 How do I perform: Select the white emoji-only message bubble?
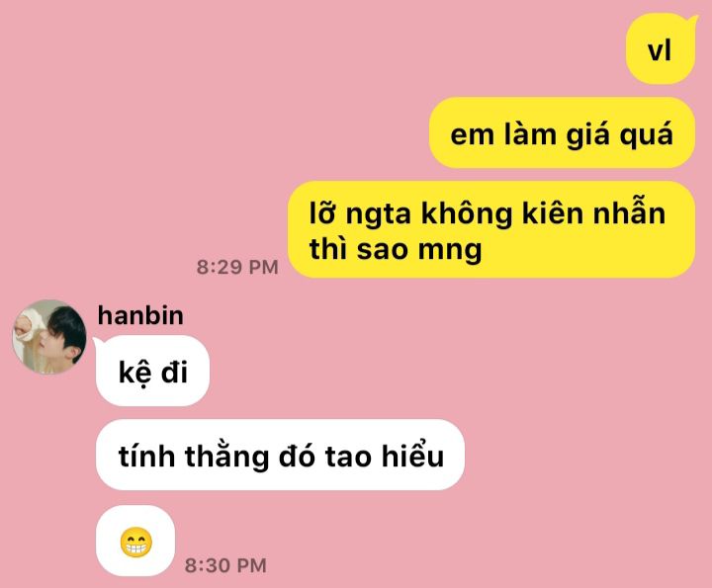pyautogui.click(x=135, y=541)
